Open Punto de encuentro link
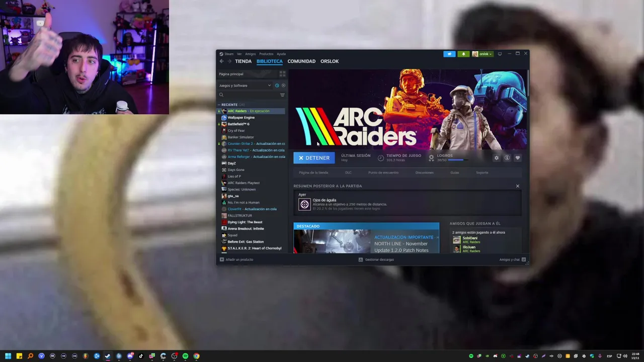This screenshot has height=362, width=644. (383, 172)
